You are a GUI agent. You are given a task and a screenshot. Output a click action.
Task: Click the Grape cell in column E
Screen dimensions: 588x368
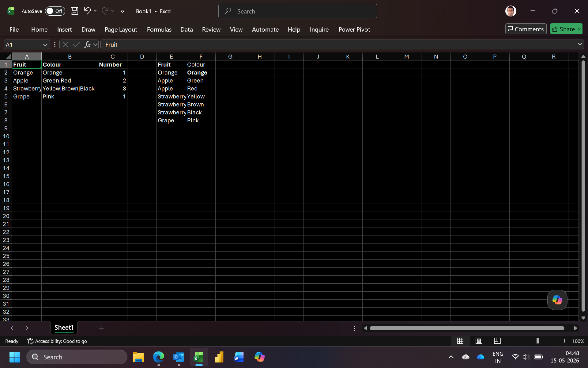[x=171, y=121]
